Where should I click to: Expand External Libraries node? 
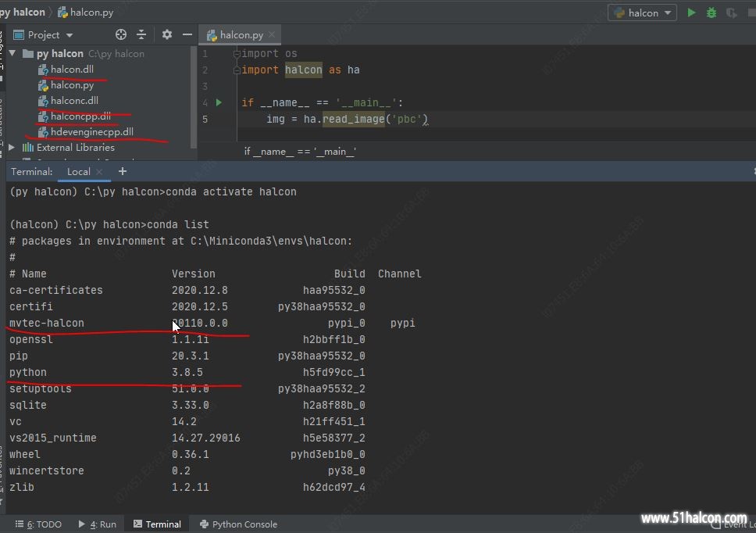coord(12,147)
